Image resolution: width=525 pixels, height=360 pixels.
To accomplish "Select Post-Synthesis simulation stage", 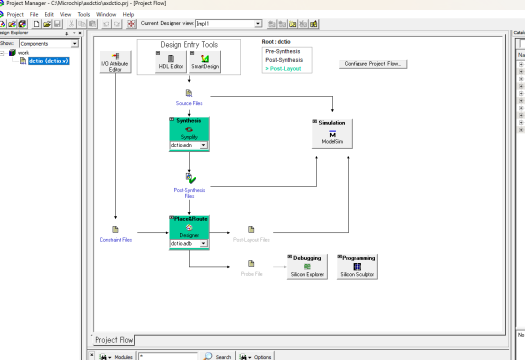I will tap(284, 60).
